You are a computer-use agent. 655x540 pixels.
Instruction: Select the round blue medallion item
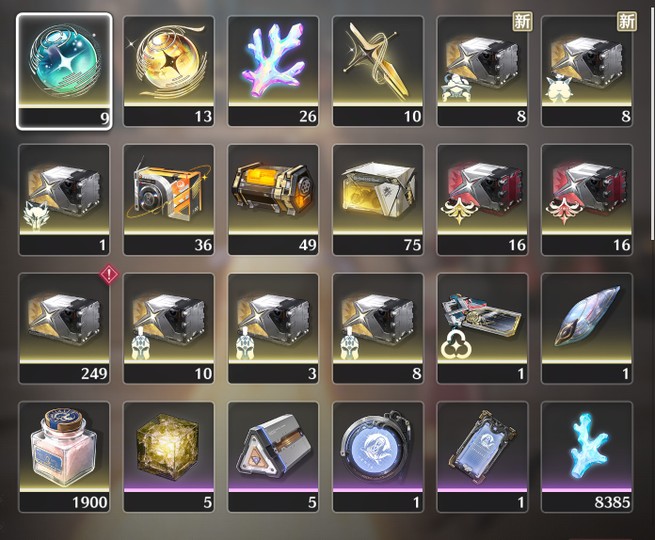(x=378, y=457)
